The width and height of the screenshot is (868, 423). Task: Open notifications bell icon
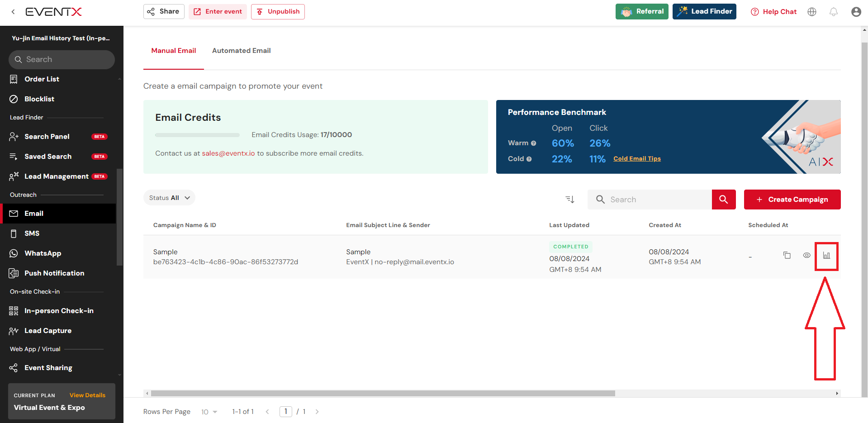pyautogui.click(x=834, y=12)
